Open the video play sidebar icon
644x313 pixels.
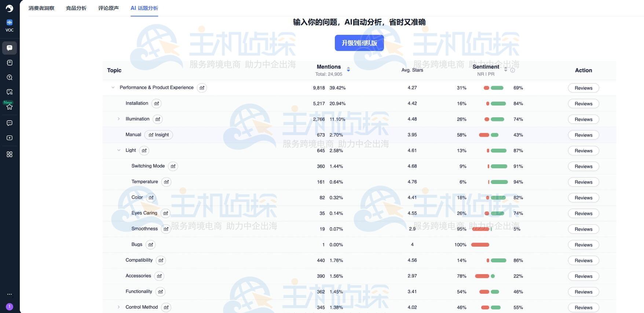click(10, 138)
